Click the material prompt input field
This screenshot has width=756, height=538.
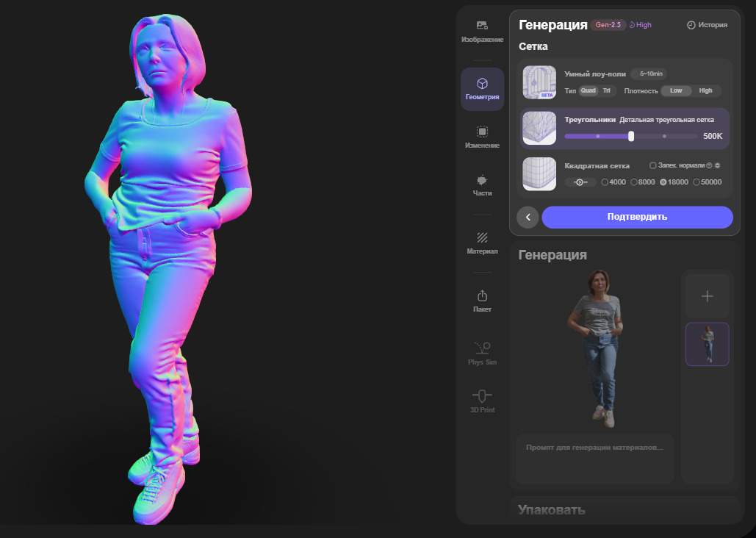pos(595,459)
